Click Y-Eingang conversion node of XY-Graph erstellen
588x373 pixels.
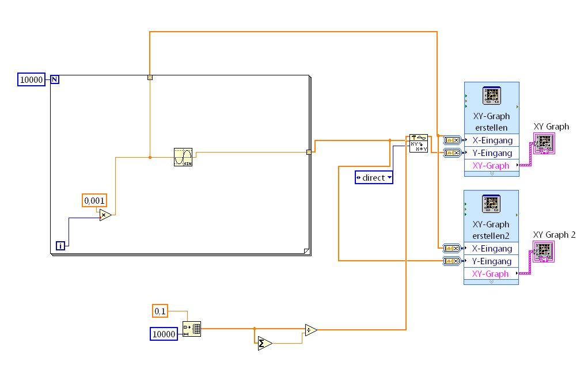452,153
